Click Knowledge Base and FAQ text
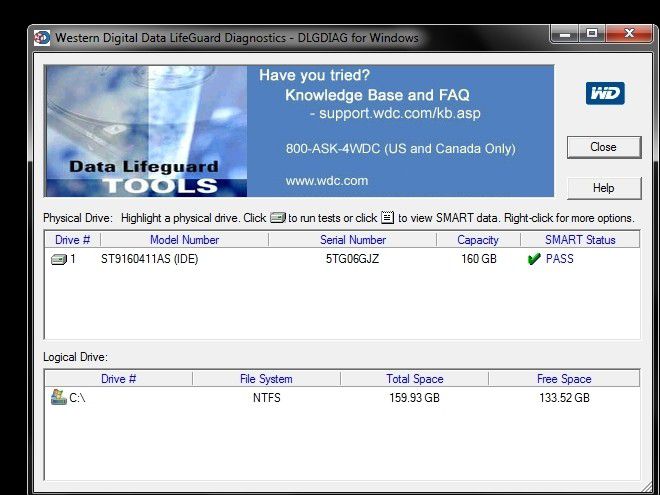Screen dimensions: 660x495 (x=377, y=95)
